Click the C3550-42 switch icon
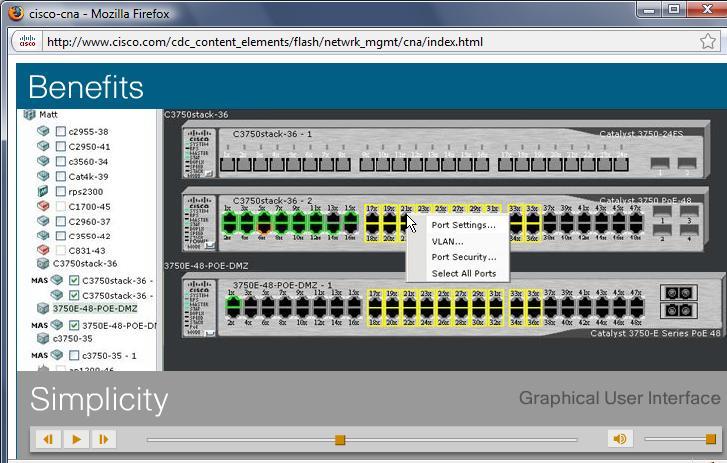The image size is (727, 463). tap(43, 235)
